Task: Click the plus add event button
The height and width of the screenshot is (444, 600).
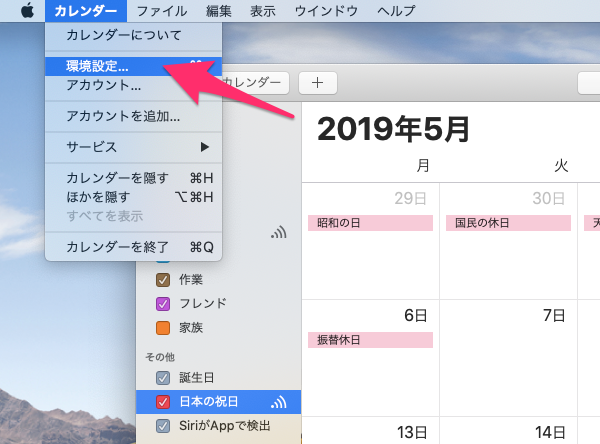Action: click(318, 83)
